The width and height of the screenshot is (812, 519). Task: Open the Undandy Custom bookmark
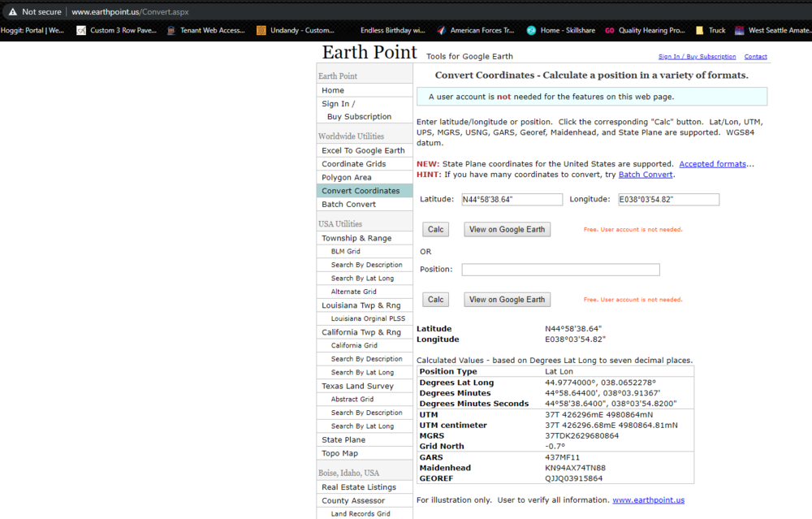coord(296,31)
